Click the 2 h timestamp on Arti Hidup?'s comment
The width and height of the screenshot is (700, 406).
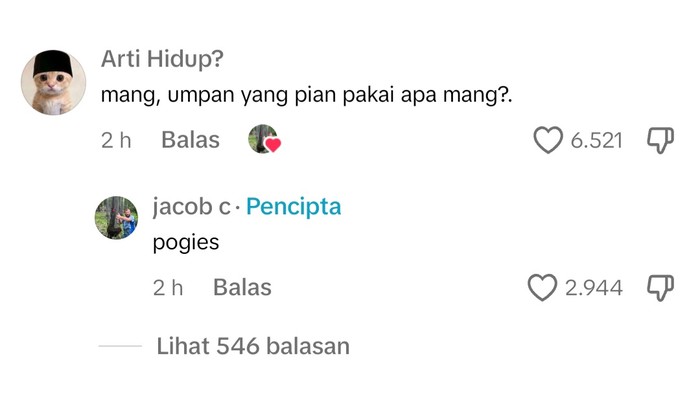click(x=116, y=140)
